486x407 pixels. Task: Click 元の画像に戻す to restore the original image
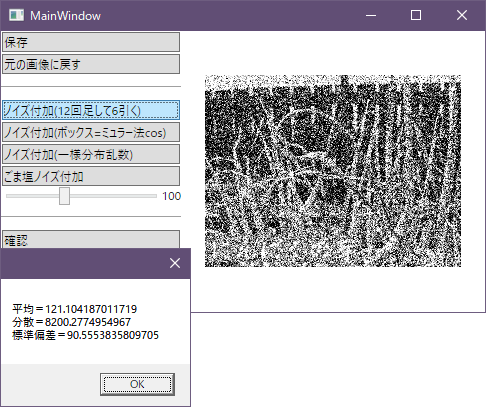91,64
